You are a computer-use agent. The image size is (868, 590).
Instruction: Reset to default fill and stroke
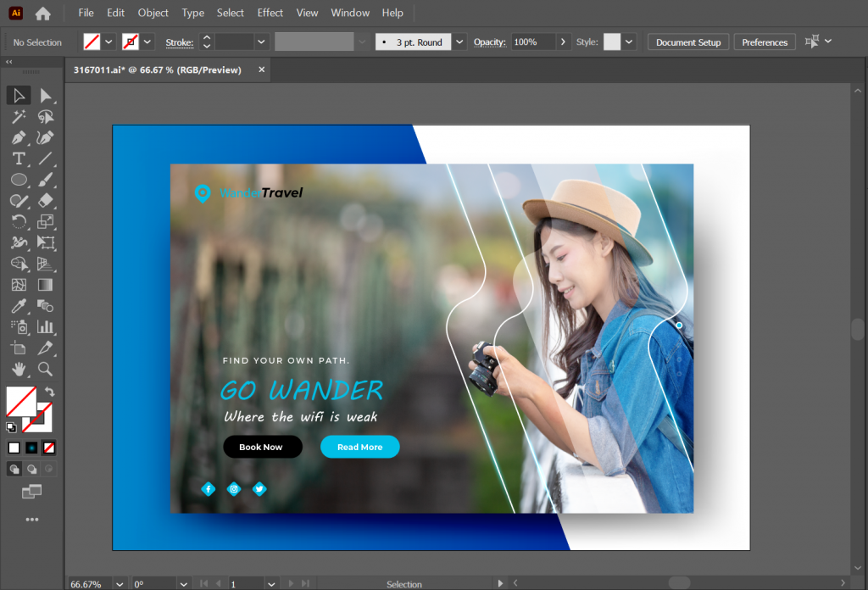coord(11,427)
